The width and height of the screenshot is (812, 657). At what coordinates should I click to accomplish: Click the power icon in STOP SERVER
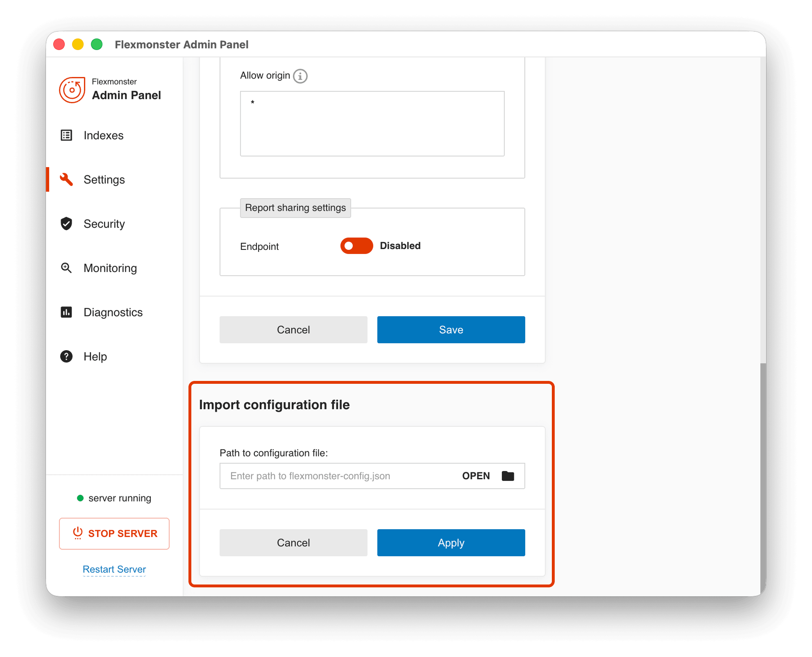(x=78, y=533)
